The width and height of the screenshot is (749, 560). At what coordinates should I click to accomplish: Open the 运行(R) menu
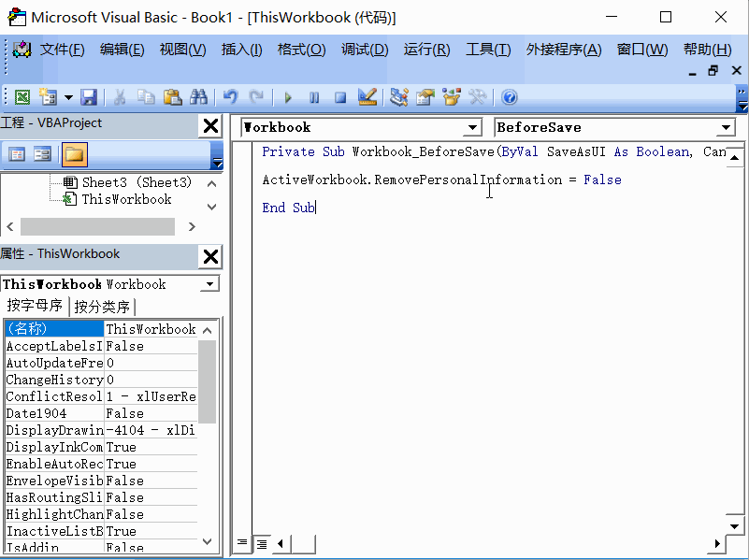tap(426, 50)
